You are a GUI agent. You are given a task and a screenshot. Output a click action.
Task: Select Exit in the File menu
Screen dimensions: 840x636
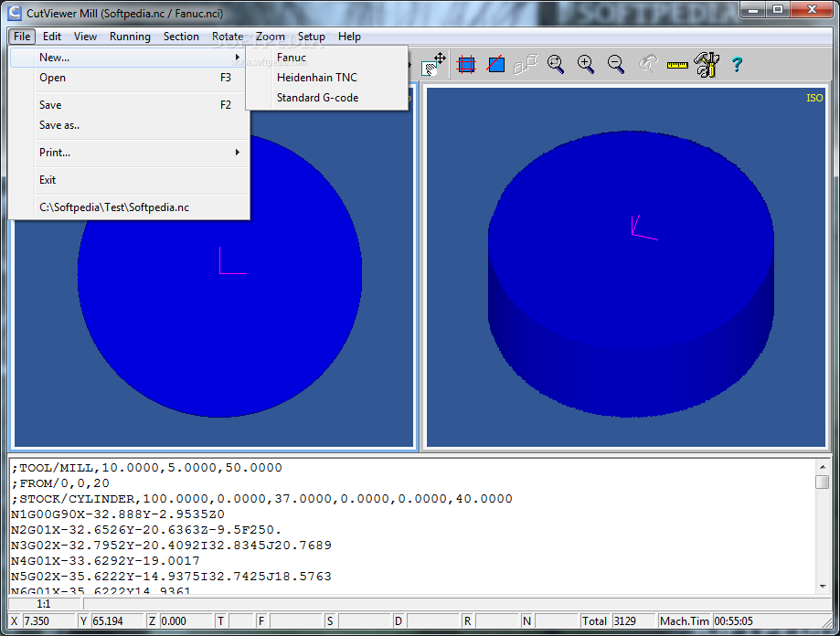click(x=130, y=180)
